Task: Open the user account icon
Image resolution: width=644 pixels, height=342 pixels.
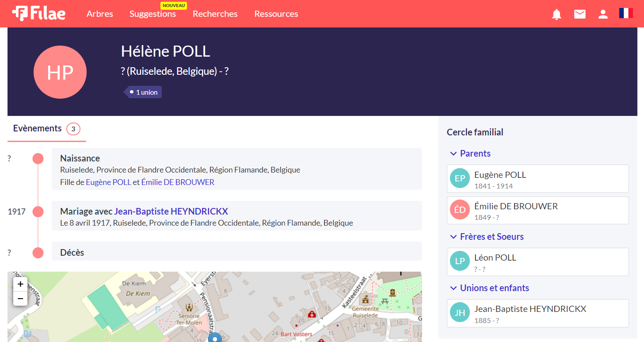Action: click(603, 14)
